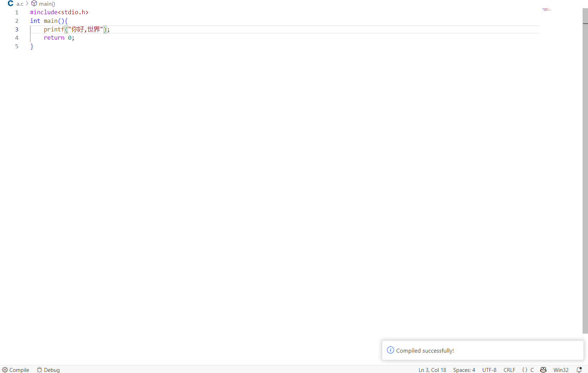Screen dimensions: 588x373
Task: Click the Compile gear icon in status bar
Action: pyautogui.click(x=5, y=370)
